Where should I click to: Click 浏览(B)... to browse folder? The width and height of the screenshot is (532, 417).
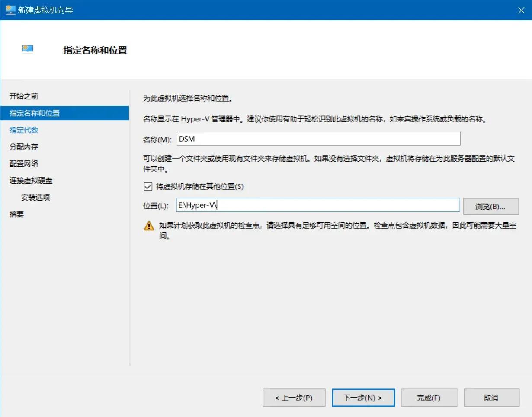(490, 207)
